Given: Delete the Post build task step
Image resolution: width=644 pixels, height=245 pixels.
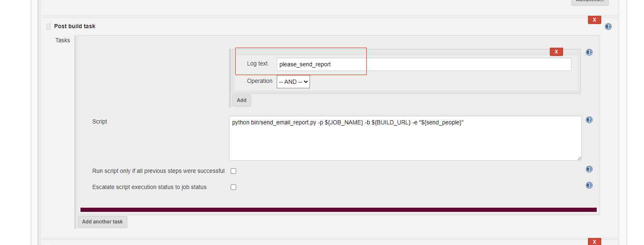Looking at the screenshot, I should pyautogui.click(x=595, y=20).
